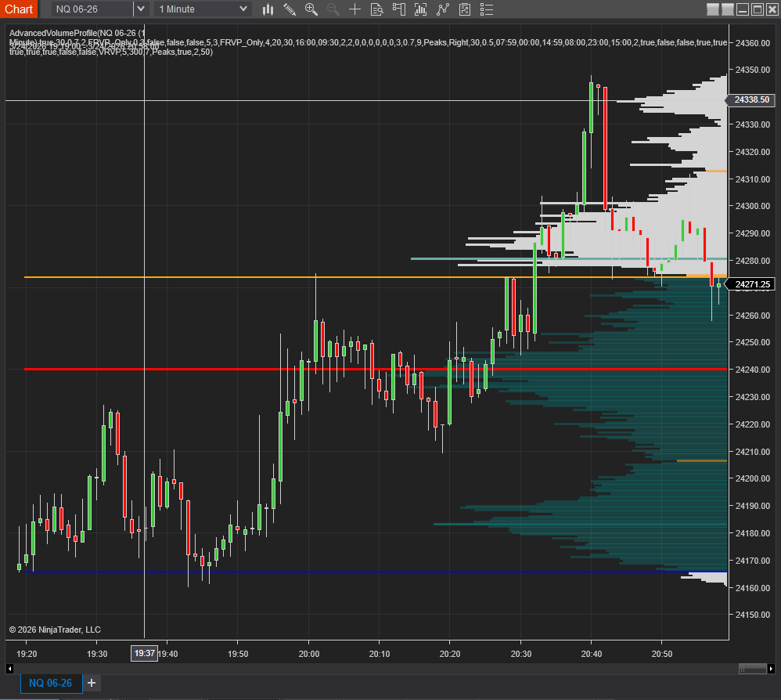Select the blue horizontal line near 24166
781x700 pixels.
pyautogui.click(x=376, y=572)
